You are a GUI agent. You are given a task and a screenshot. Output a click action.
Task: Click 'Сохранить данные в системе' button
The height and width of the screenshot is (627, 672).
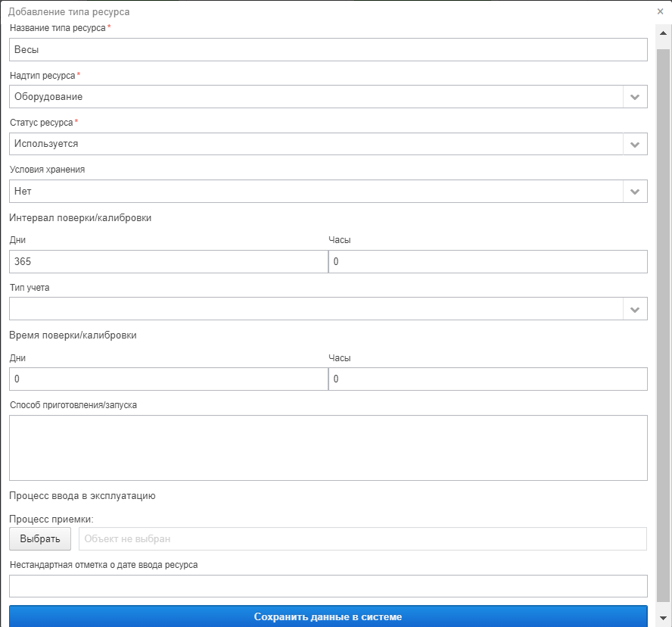point(328,616)
